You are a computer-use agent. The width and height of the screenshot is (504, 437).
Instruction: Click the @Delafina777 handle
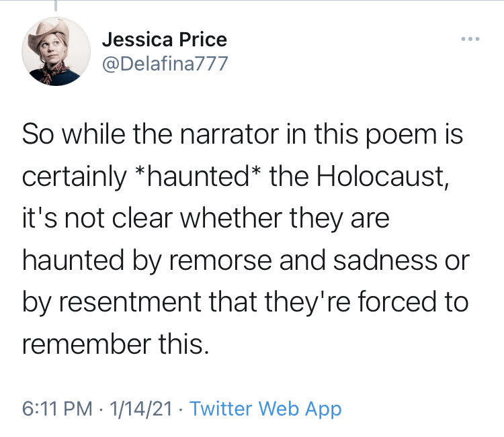tap(165, 63)
